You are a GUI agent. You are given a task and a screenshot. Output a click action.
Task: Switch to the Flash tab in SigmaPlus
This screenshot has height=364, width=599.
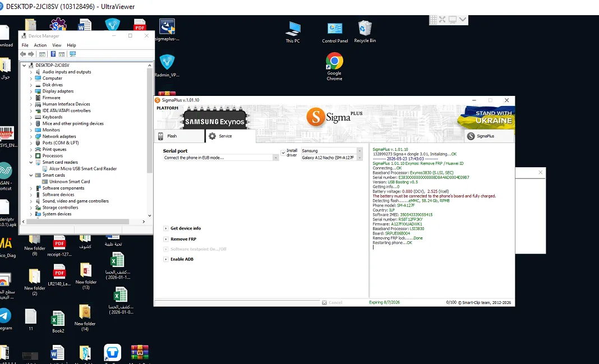click(x=179, y=136)
